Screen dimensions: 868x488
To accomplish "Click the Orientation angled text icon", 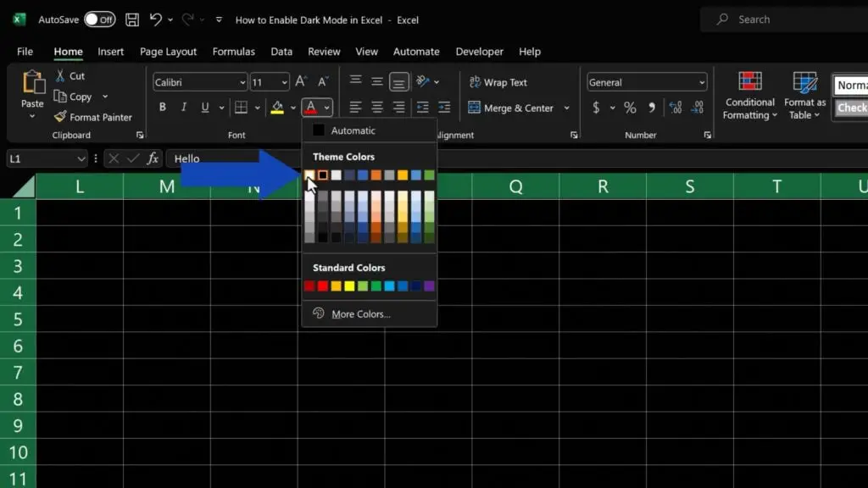I will point(423,82).
